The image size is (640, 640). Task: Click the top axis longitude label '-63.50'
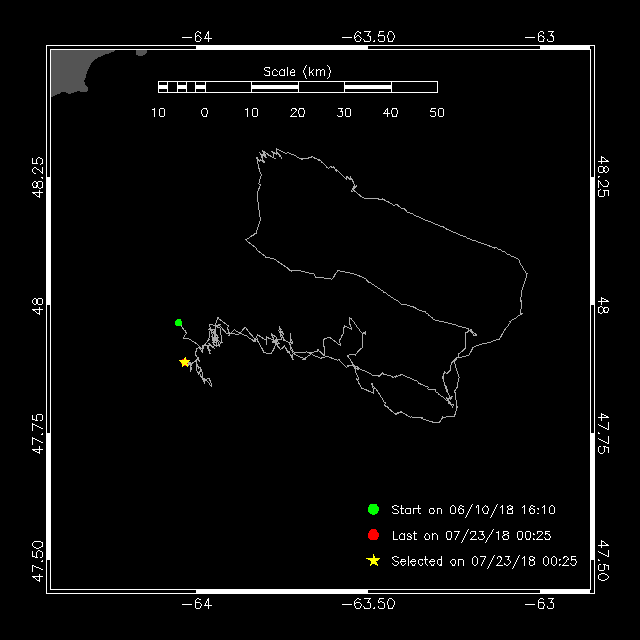pos(369,37)
